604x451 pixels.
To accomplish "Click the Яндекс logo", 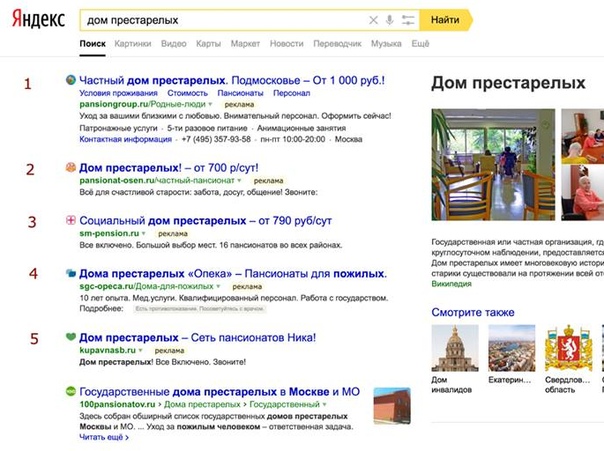I will click(x=38, y=19).
